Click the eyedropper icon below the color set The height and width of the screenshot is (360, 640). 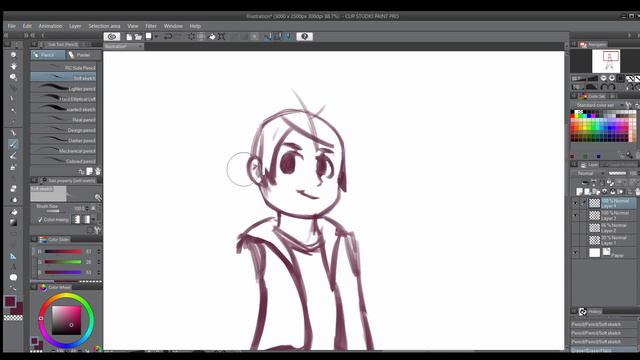629,155
